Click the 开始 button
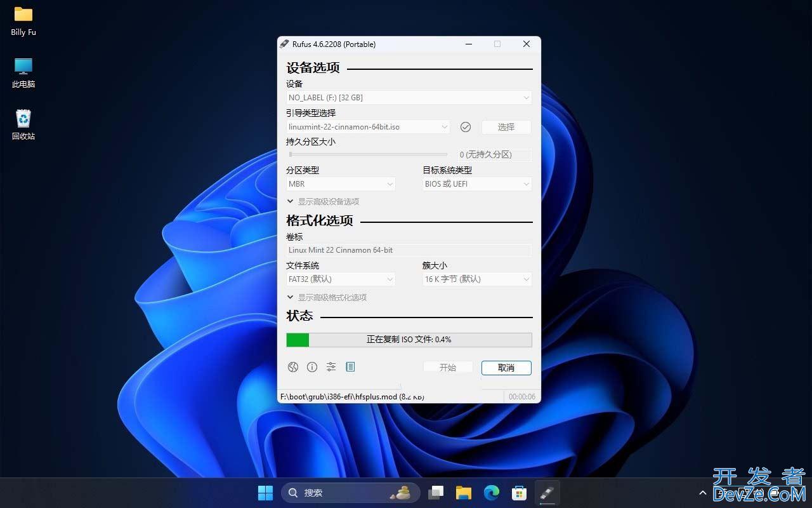This screenshot has width=812, height=508. point(448,368)
